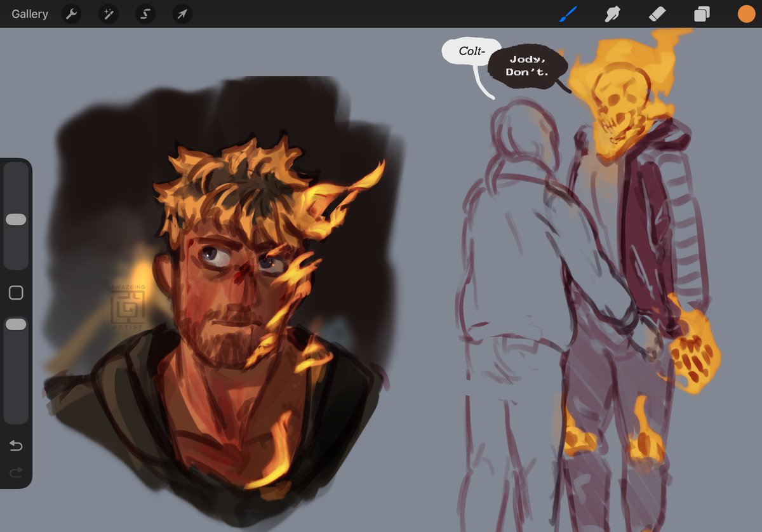Select the Eraser tool
This screenshot has width=762, height=532.
657,14
